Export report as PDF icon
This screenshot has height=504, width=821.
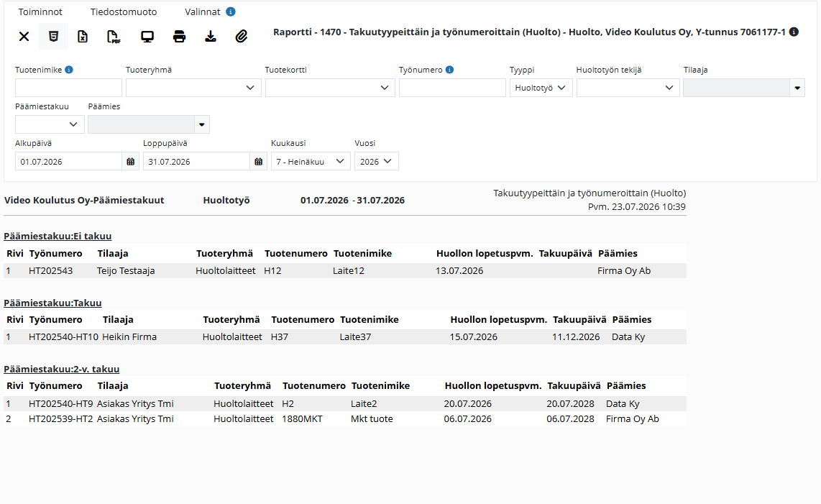(114, 36)
